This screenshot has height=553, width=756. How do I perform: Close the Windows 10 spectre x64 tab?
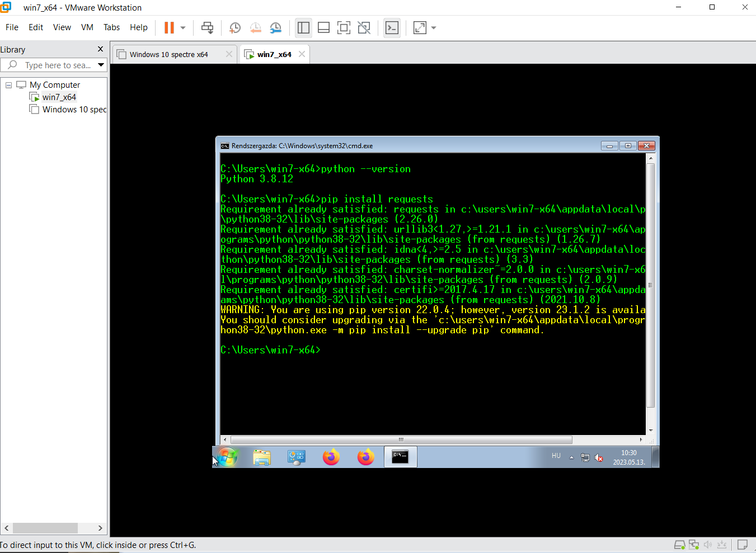point(229,54)
